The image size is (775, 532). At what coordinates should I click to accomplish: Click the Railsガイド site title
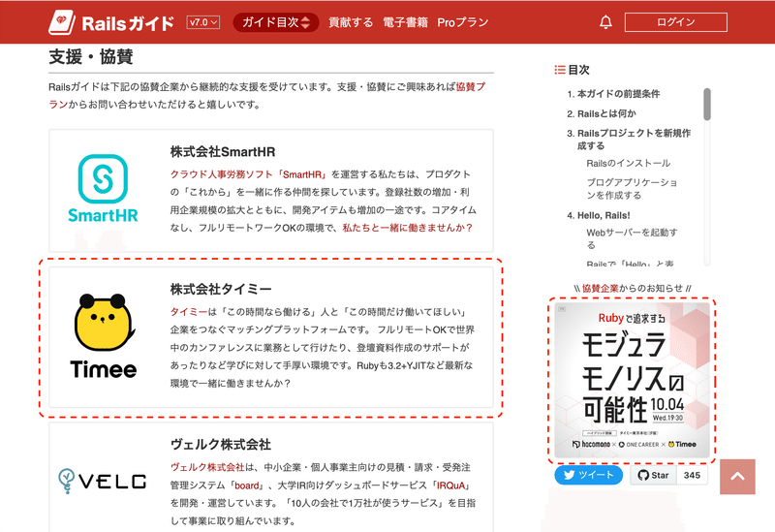[128, 23]
